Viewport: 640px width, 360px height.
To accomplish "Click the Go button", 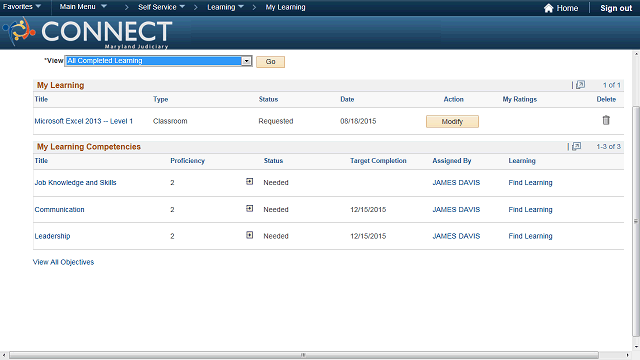I will coord(270,62).
